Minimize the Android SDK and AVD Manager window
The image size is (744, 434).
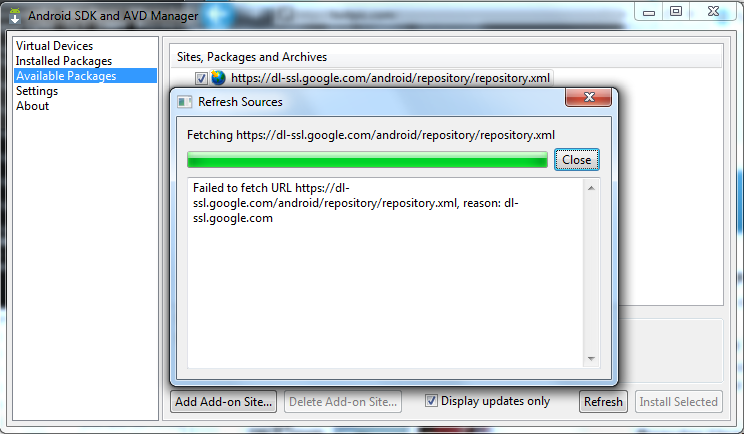click(x=649, y=12)
